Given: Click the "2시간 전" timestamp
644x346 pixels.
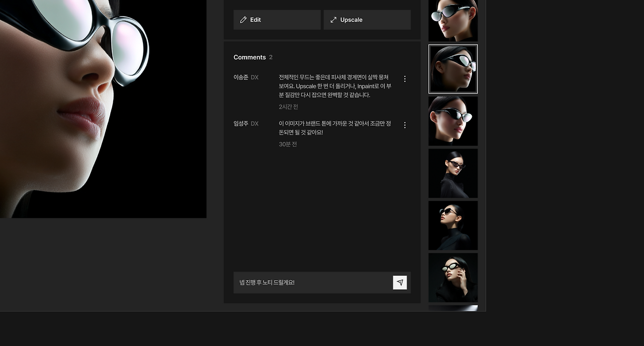Looking at the screenshot, I should (x=288, y=107).
